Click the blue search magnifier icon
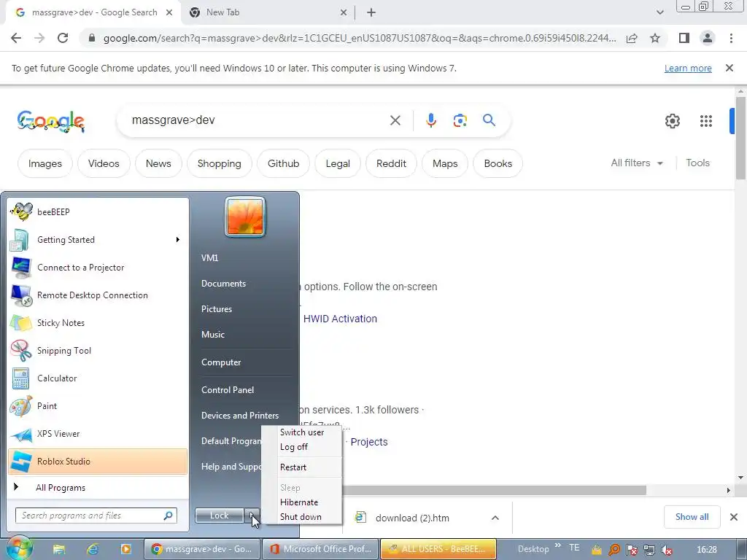The height and width of the screenshot is (560, 747). point(489,120)
